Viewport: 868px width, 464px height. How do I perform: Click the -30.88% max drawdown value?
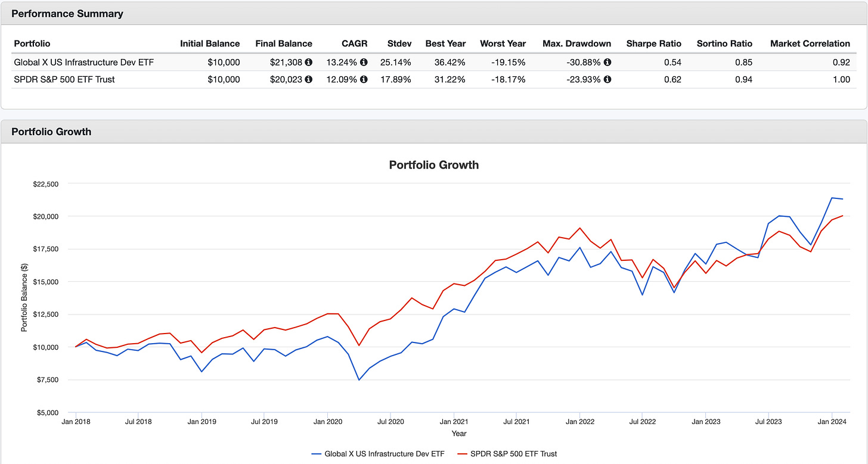pos(584,62)
